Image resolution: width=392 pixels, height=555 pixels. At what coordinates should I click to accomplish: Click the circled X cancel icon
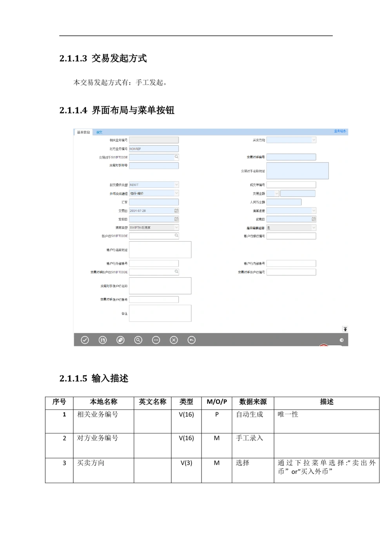[174, 340]
